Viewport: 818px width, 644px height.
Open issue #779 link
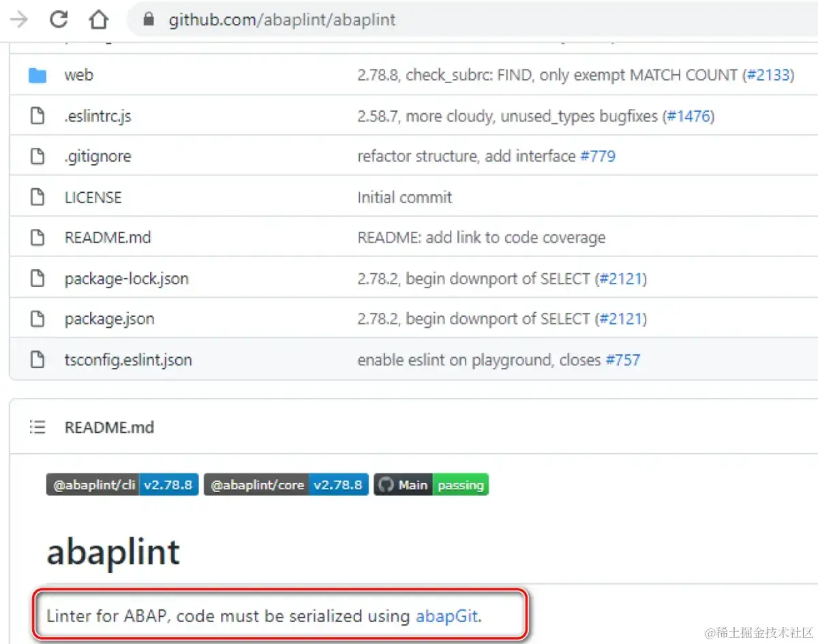tap(598, 157)
